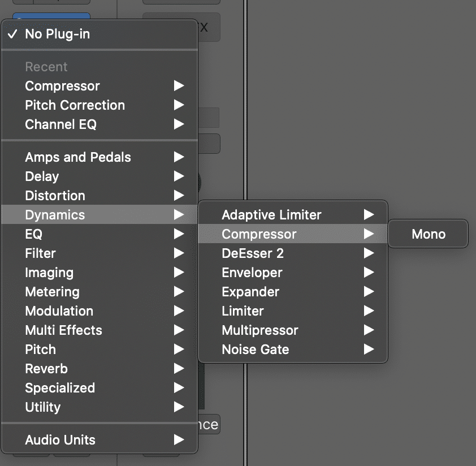Choose the Limiter plug-in entry
Image resolution: width=476 pixels, height=466 pixels.
pos(293,311)
